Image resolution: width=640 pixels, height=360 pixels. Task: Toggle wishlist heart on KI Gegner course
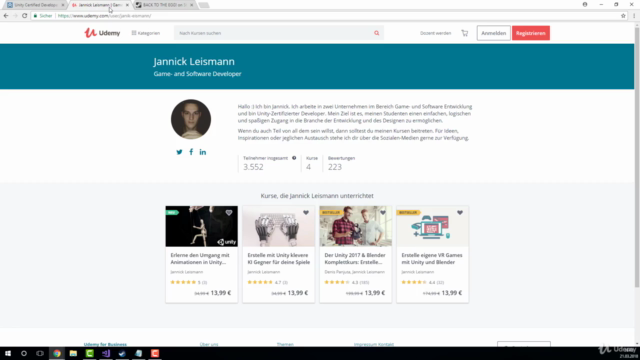306,213
